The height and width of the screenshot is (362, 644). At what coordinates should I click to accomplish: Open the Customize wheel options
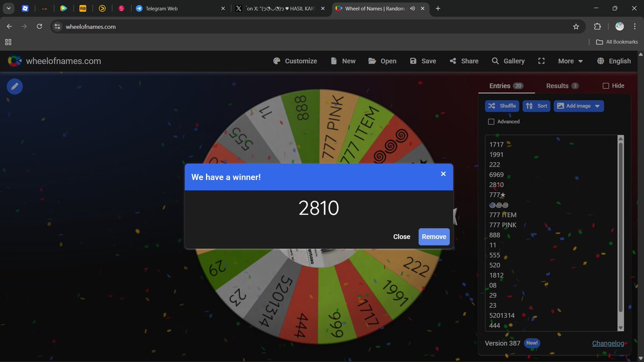(295, 61)
